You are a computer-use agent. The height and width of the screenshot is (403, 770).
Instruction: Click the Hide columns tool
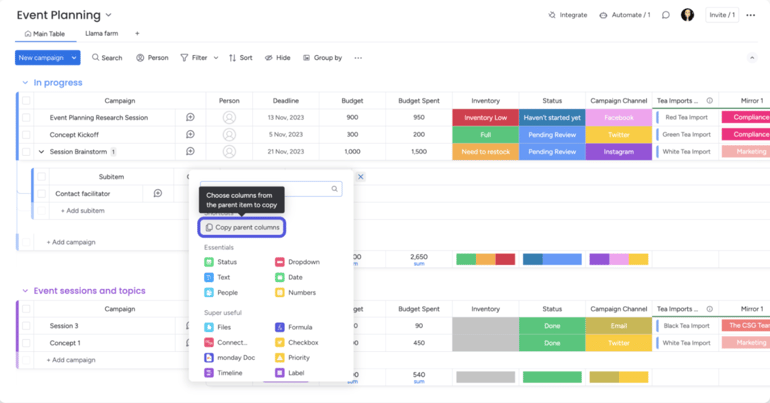click(x=278, y=58)
